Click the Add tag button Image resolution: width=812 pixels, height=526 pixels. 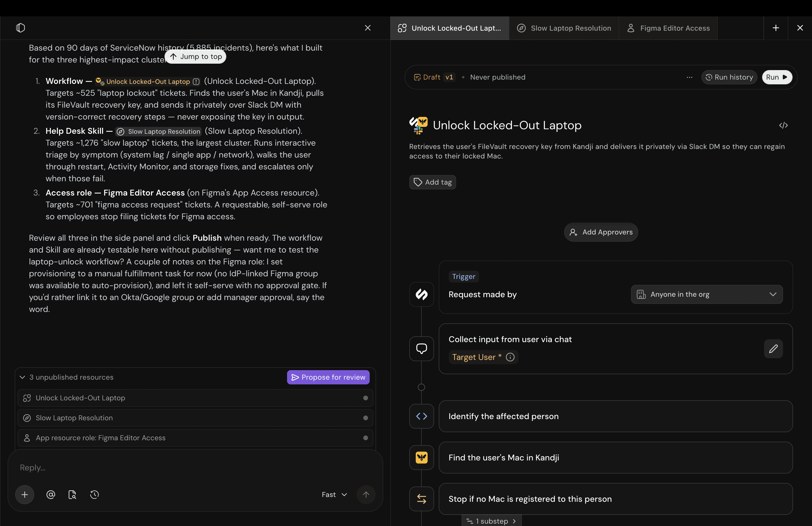click(432, 182)
